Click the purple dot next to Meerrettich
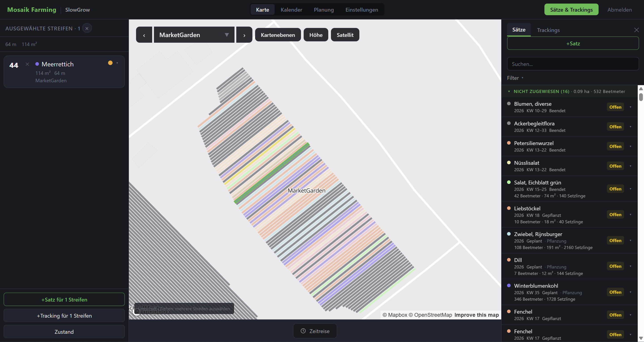The height and width of the screenshot is (342, 644). click(37, 64)
